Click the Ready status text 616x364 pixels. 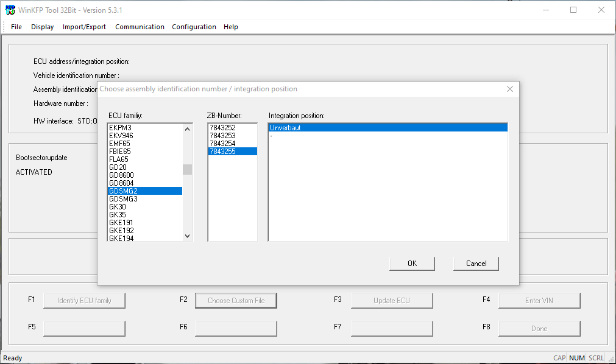[13, 358]
